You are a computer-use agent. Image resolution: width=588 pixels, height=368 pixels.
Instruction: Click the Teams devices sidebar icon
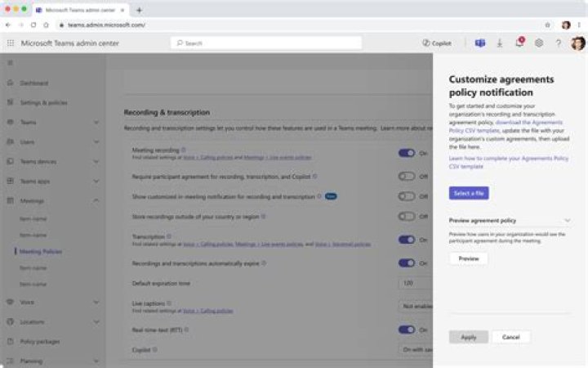[x=11, y=161]
